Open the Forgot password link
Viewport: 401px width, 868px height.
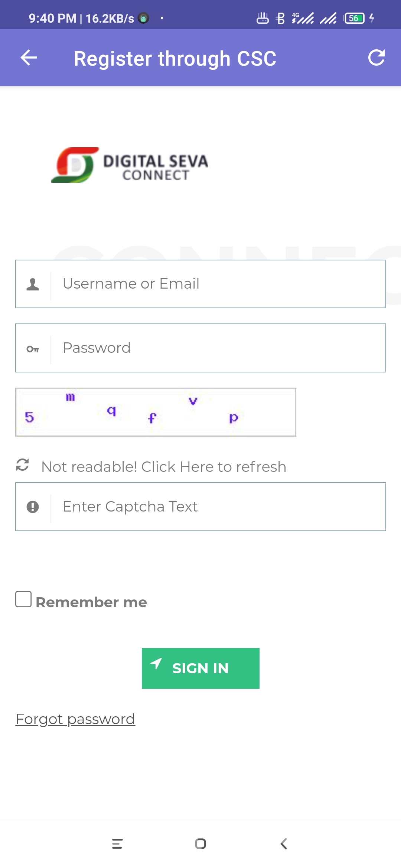(75, 719)
